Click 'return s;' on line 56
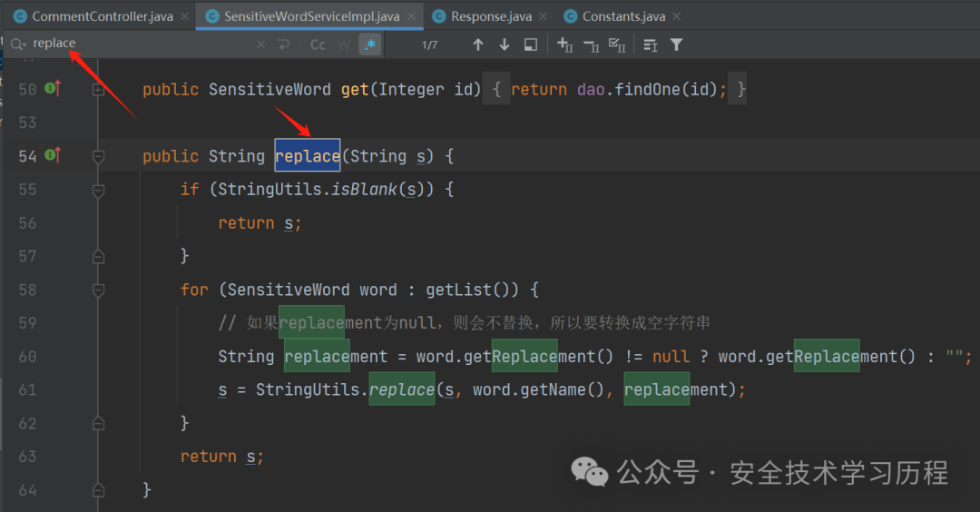The height and width of the screenshot is (512, 980). [x=260, y=223]
